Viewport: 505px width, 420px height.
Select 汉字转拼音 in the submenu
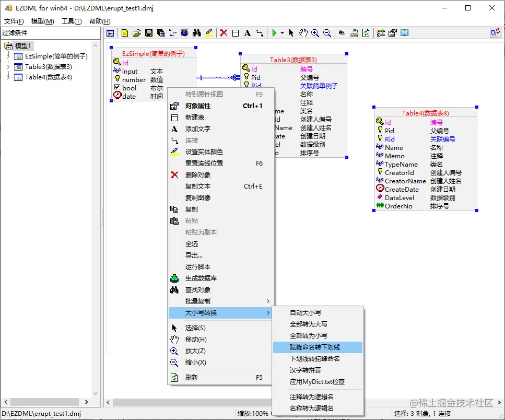[318, 370]
